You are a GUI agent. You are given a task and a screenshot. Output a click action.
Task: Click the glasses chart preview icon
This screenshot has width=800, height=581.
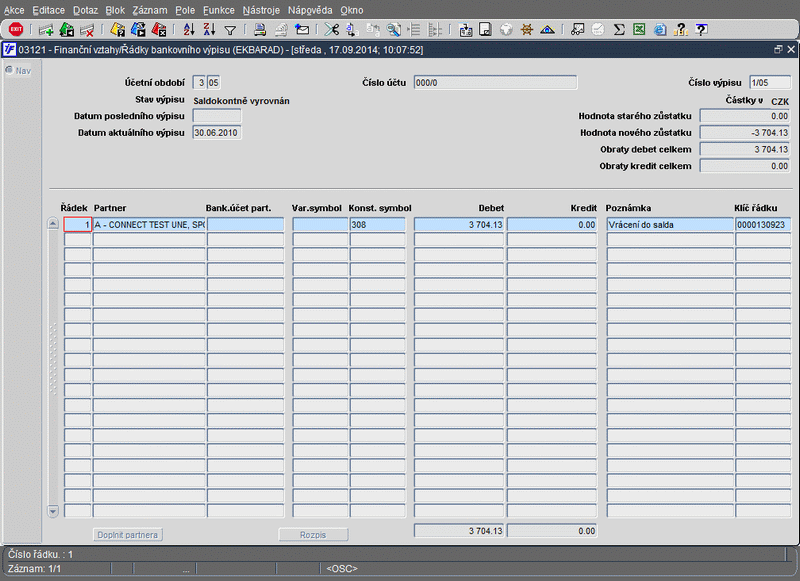point(578,30)
